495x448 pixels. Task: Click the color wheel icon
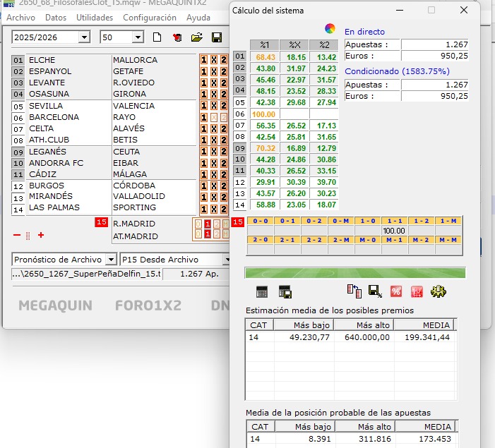pyautogui.click(x=330, y=29)
